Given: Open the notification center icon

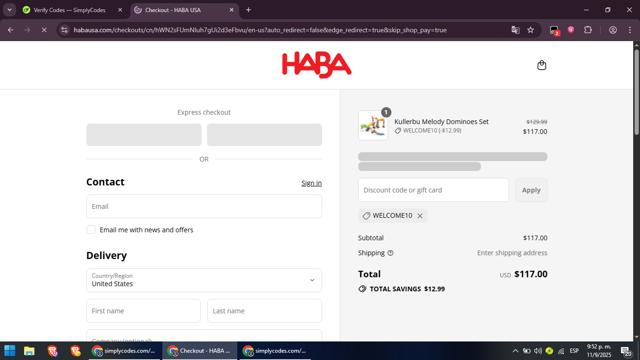Looking at the screenshot, I should coord(626,351).
